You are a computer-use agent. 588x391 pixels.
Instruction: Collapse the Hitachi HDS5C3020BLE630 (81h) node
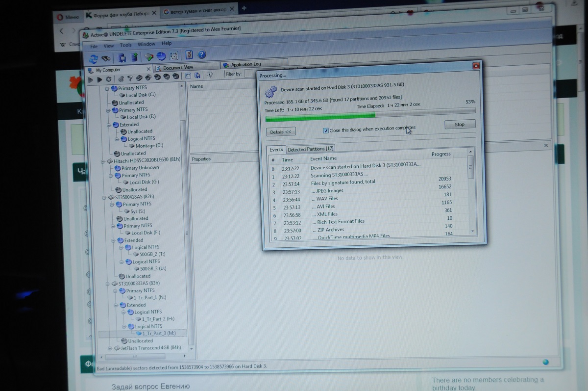click(x=103, y=161)
